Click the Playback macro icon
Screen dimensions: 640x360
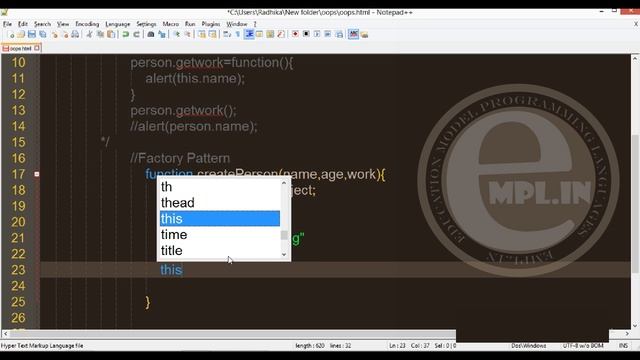point(317,35)
